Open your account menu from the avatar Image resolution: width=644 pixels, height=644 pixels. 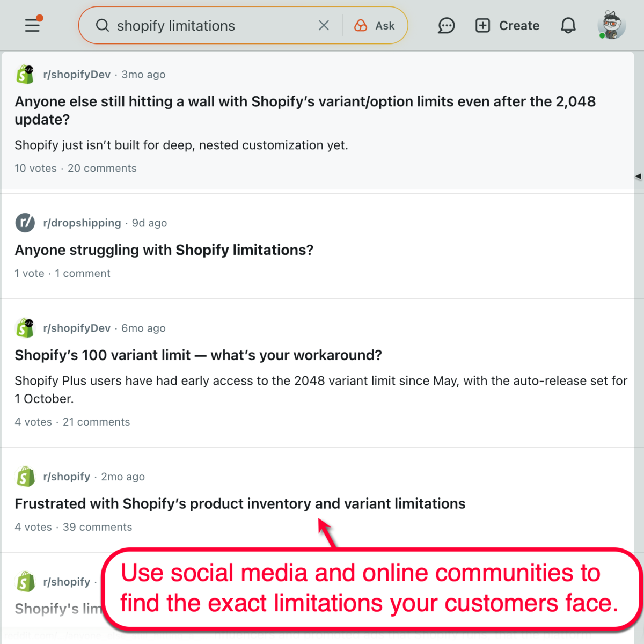611,24
